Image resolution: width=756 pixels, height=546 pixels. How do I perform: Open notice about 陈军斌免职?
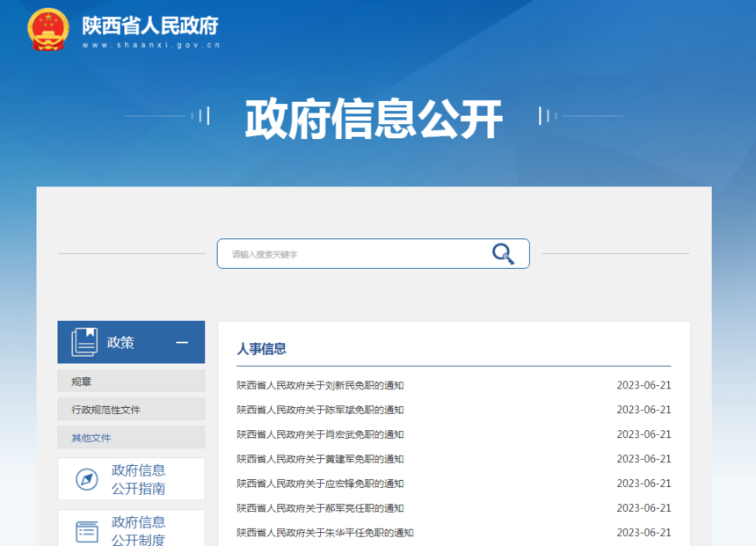(320, 410)
